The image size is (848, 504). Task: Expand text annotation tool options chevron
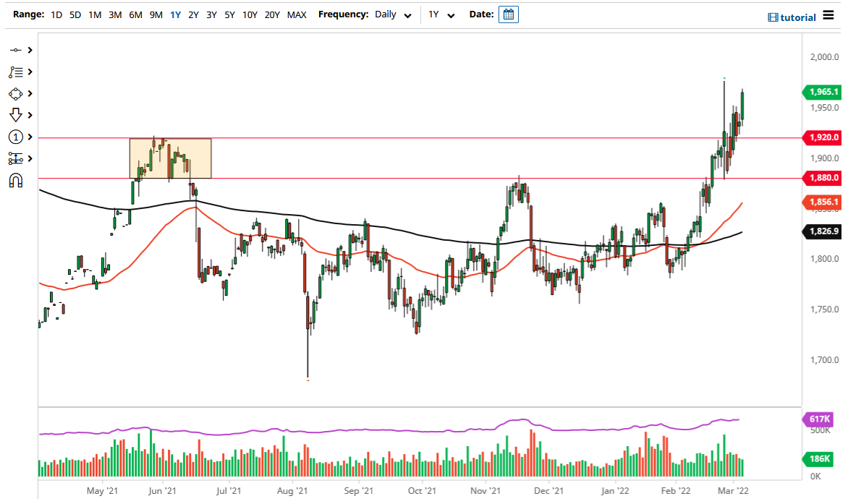pos(30,72)
